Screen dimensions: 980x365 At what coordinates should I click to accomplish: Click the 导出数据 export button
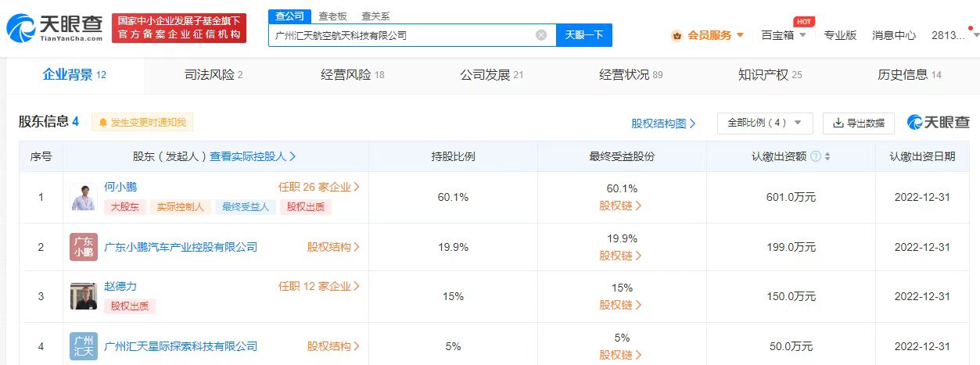point(858,123)
